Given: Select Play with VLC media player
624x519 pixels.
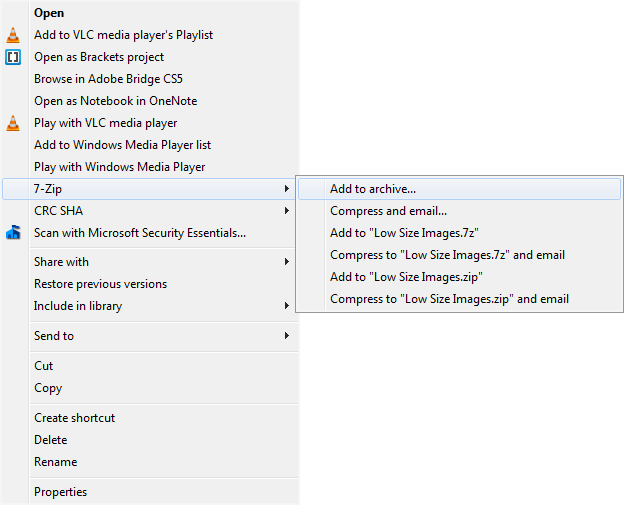Looking at the screenshot, I should [x=150, y=123].
